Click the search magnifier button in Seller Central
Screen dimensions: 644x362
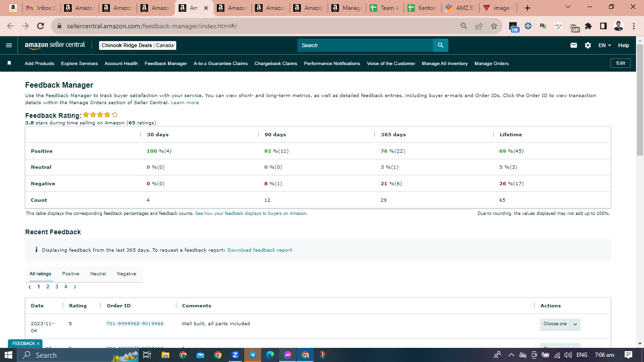441,45
